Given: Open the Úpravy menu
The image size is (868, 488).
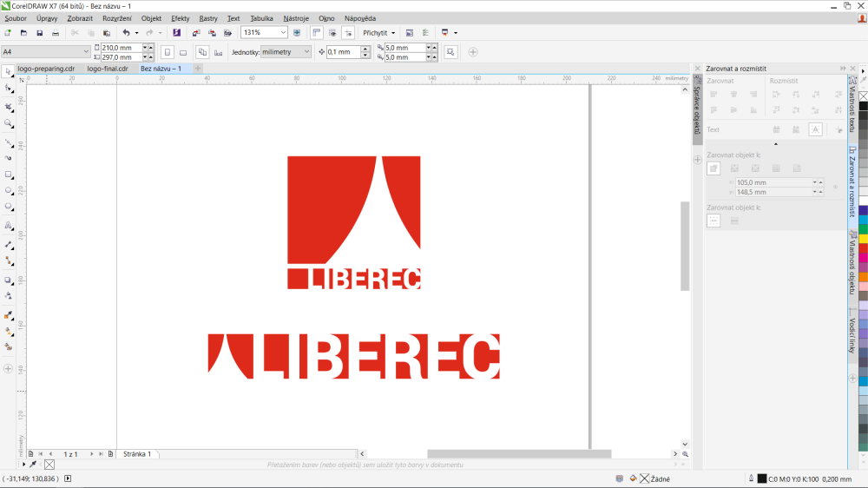Looking at the screenshot, I should pyautogui.click(x=47, y=18).
